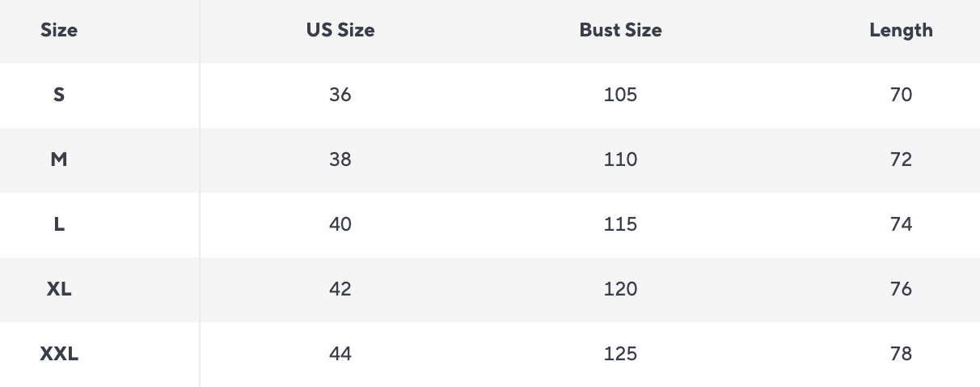Click bust size value 125

point(620,354)
